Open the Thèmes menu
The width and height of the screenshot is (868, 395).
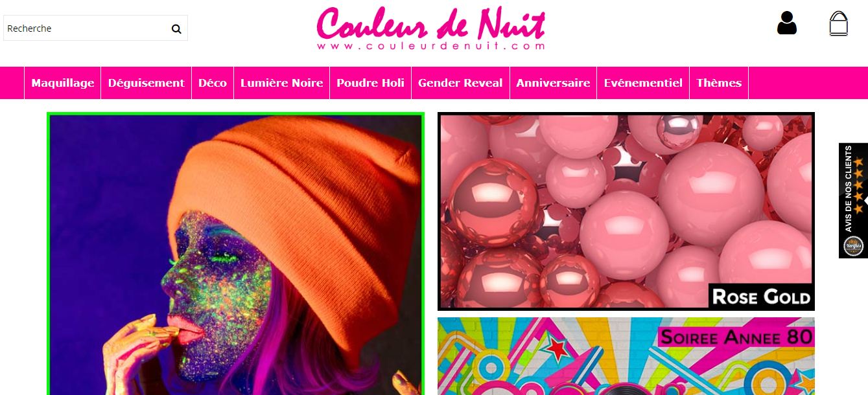[x=719, y=83]
